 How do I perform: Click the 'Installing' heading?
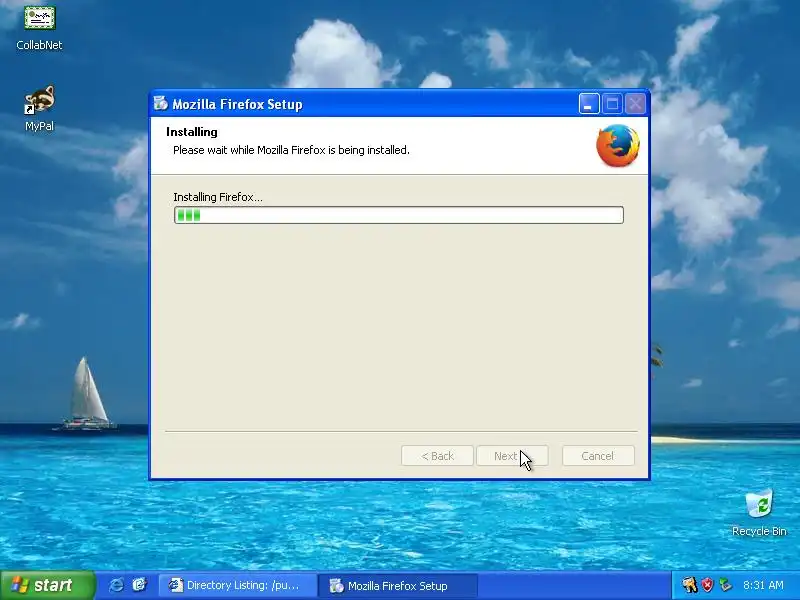coord(192,132)
